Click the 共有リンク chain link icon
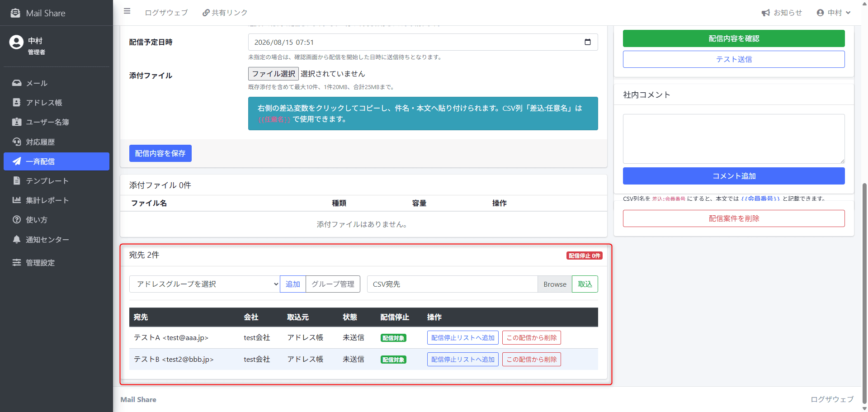 click(x=206, y=13)
